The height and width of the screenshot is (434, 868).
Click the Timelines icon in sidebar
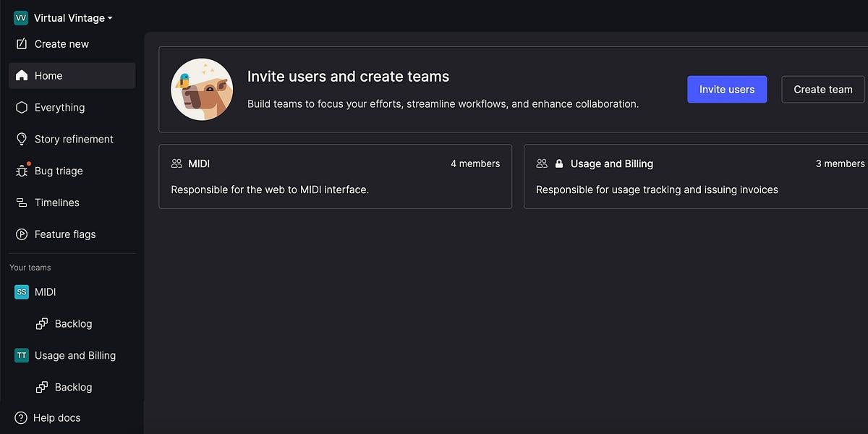tap(22, 203)
